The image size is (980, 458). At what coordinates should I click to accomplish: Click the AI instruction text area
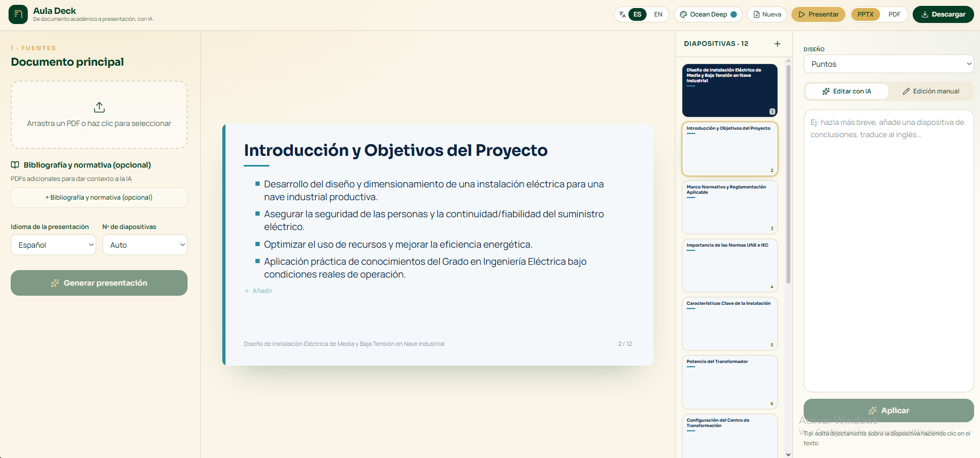(x=889, y=251)
